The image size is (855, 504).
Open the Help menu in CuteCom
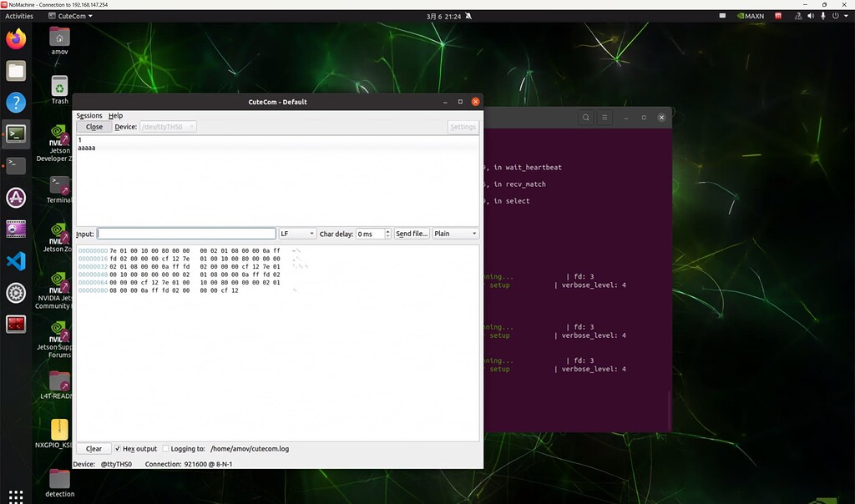pos(116,115)
